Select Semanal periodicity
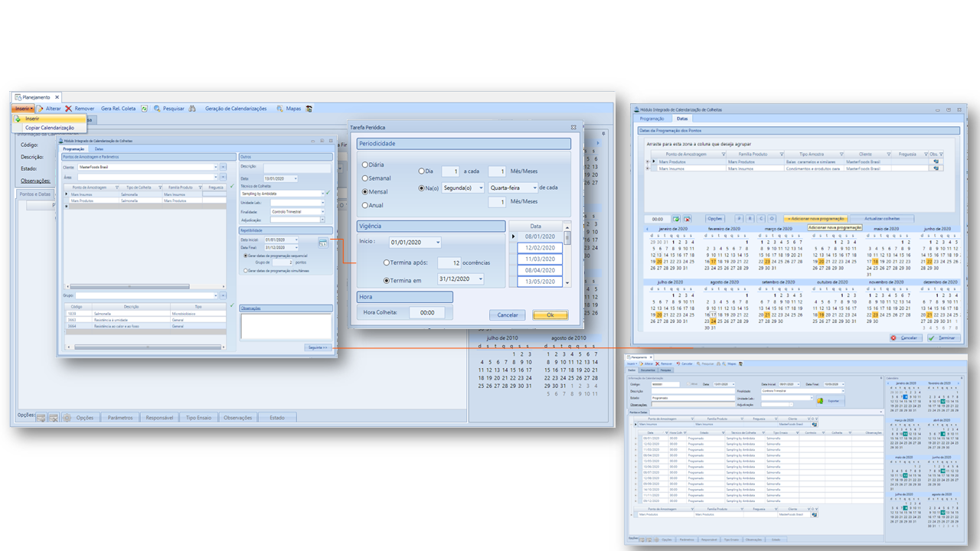Image resolution: width=980 pixels, height=551 pixels. point(365,178)
